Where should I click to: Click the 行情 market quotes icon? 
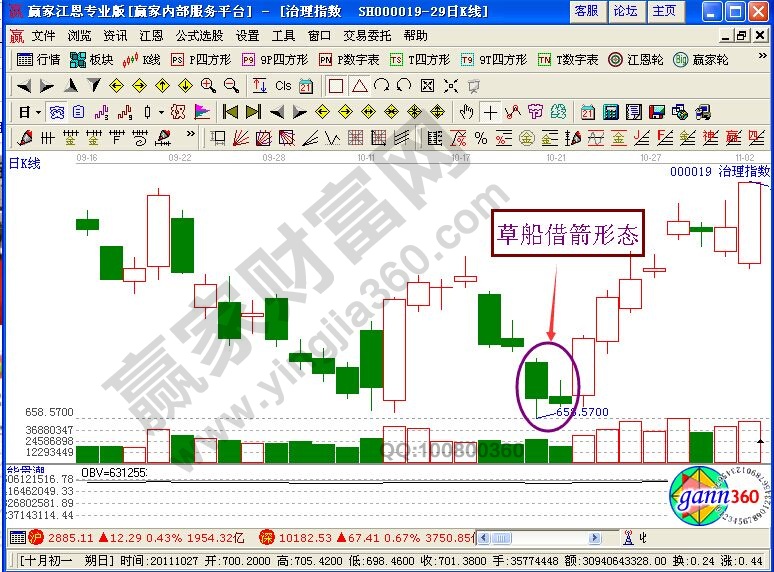click(x=38, y=60)
